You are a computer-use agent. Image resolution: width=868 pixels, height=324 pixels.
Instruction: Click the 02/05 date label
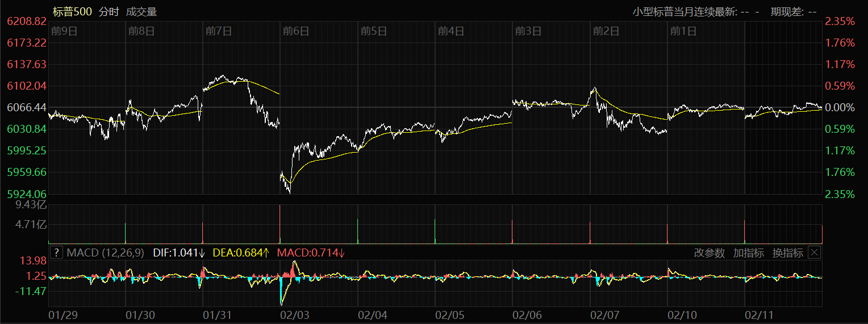(x=449, y=314)
